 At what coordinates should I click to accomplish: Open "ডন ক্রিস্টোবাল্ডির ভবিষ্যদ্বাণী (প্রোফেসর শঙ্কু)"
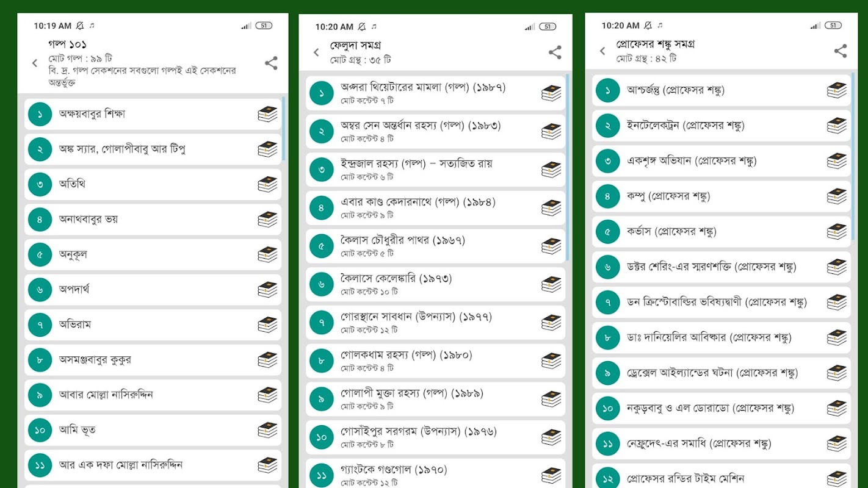click(722, 302)
